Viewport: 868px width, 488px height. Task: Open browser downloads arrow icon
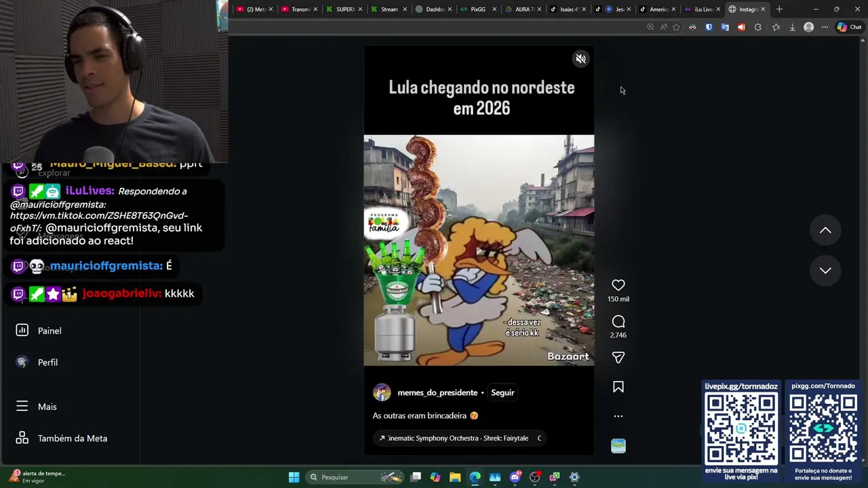click(x=792, y=27)
